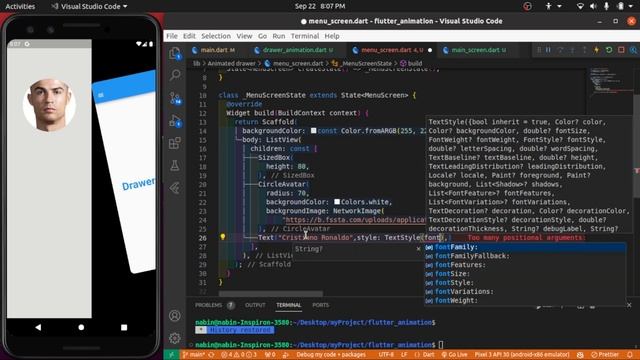Open the Run menu
The height and width of the screenshot is (360, 640).
coord(279,36)
